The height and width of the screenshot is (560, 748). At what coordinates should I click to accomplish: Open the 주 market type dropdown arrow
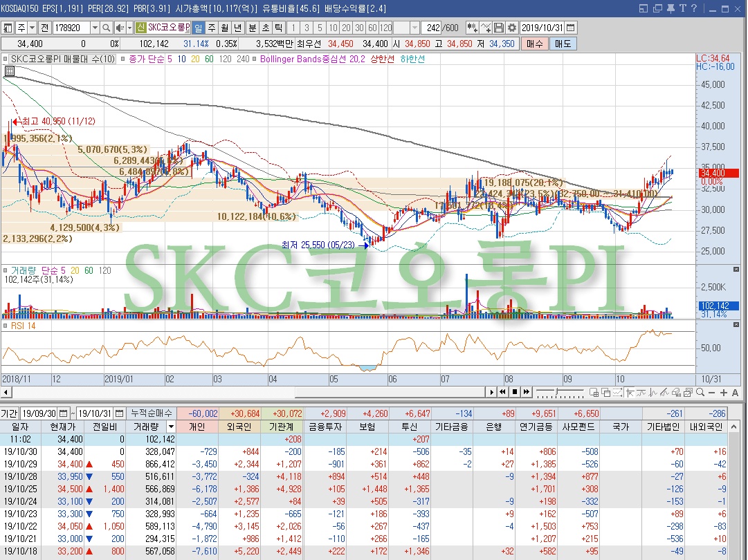point(32,28)
